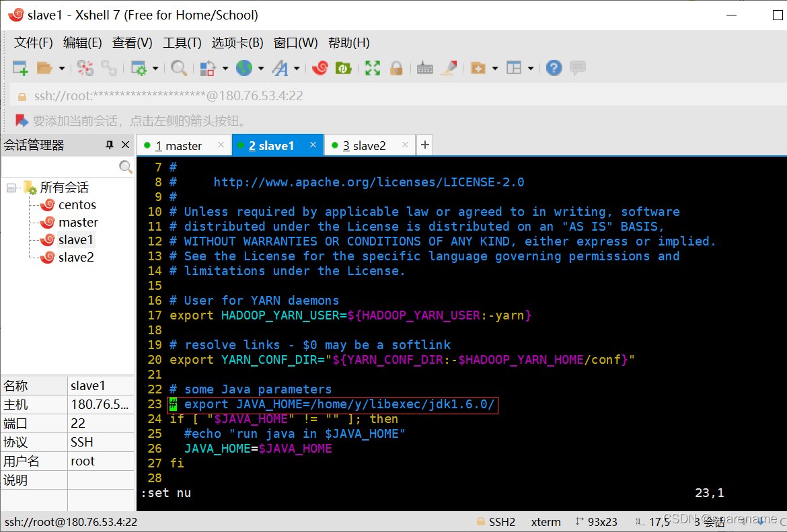
Task: Close the 3 slave2 tab
Action: point(405,145)
